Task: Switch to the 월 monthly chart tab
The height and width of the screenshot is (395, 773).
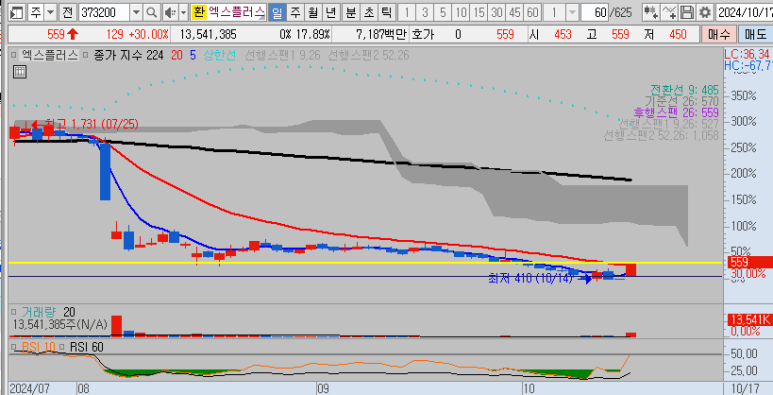Action: [x=313, y=12]
